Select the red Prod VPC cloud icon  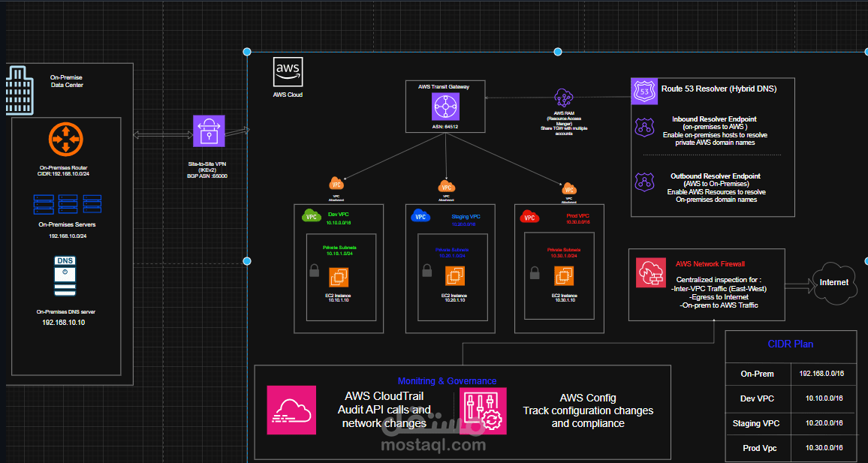530,216
